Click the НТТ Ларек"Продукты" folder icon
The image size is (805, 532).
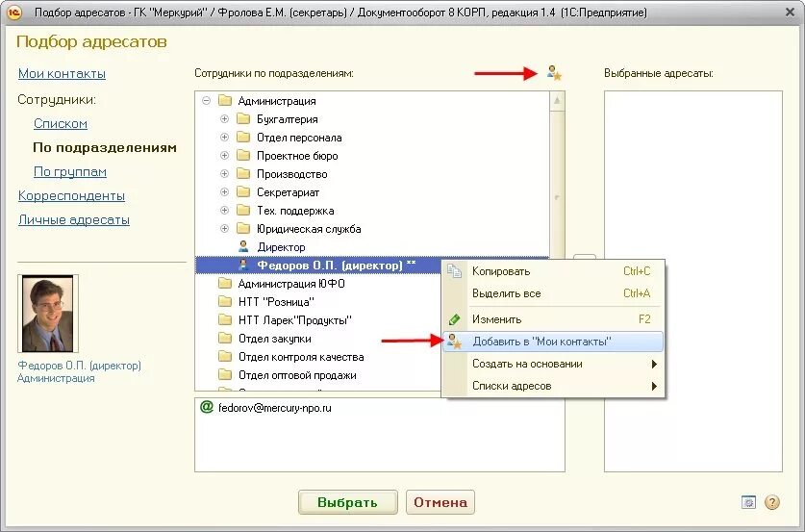tap(225, 320)
